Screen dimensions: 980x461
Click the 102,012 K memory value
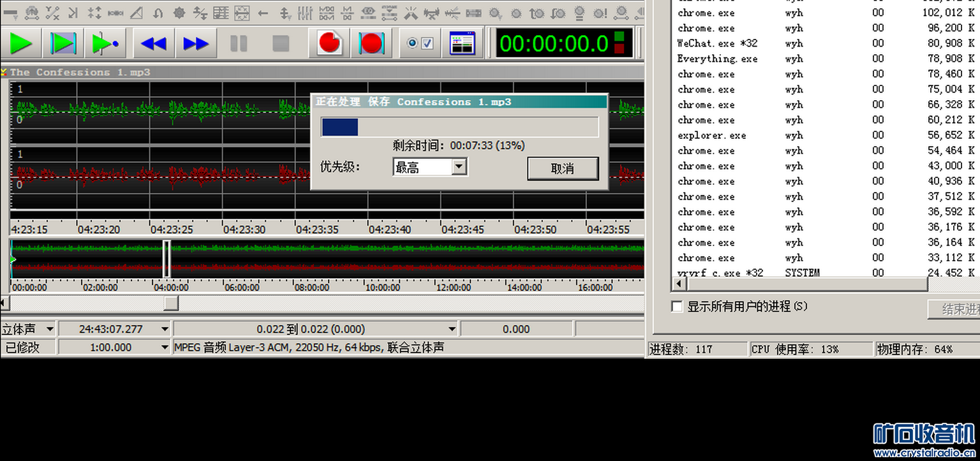point(949,13)
